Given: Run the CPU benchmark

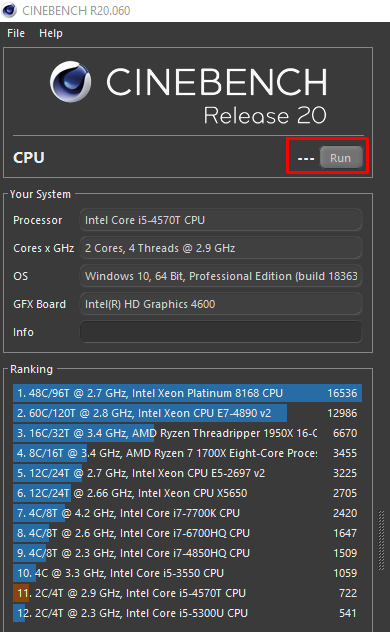Looking at the screenshot, I should [x=341, y=158].
